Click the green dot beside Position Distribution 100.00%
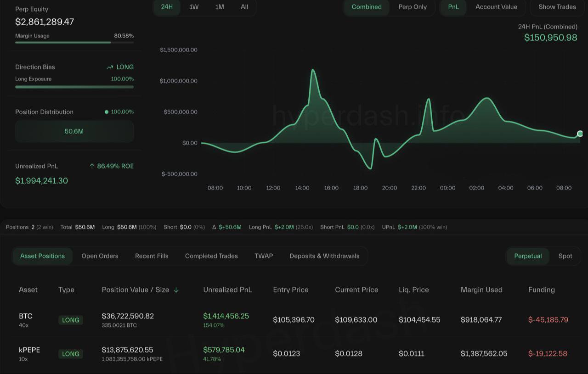 pos(107,112)
